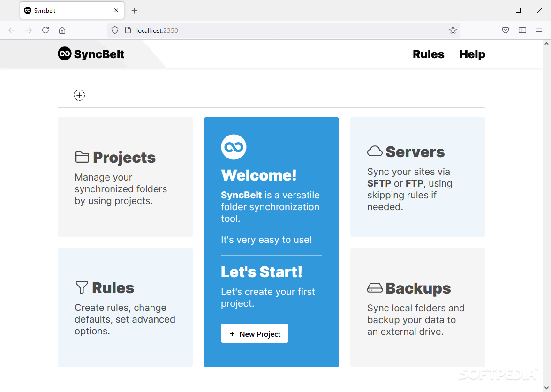Image resolution: width=551 pixels, height=392 pixels.
Task: Click the infinity logo in Welcome card
Action: (234, 147)
